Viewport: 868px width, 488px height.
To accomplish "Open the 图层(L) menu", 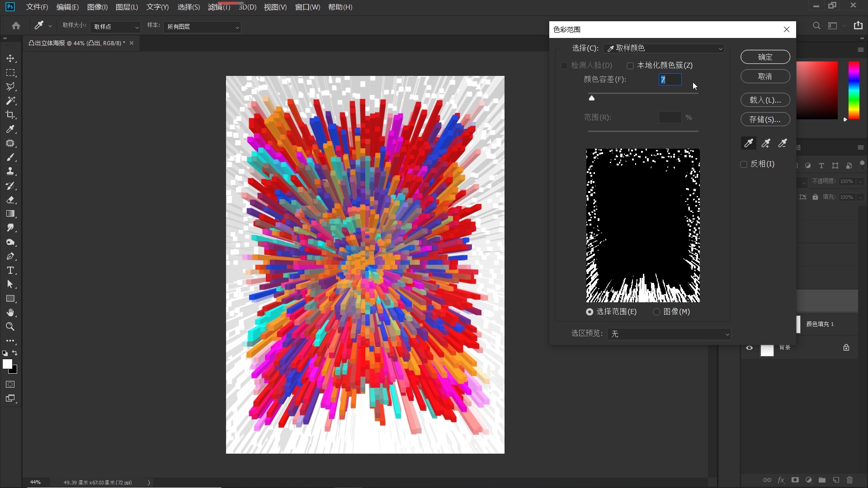I will (x=127, y=7).
